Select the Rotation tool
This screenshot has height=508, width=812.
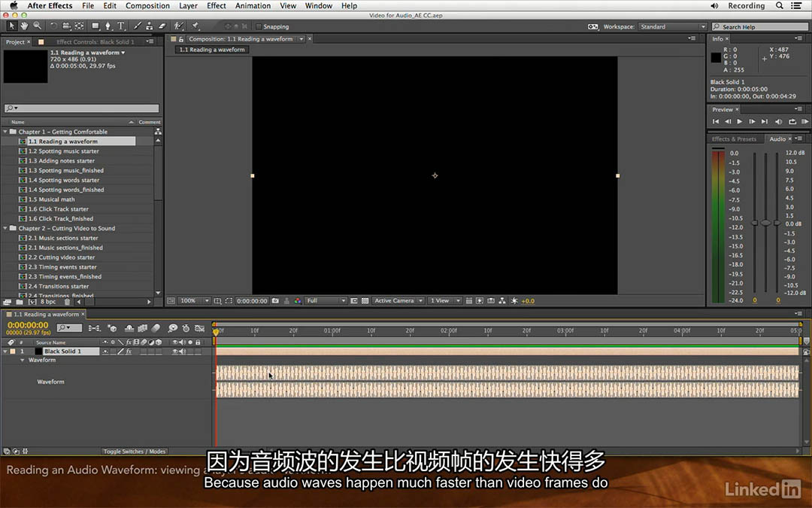[x=53, y=26]
